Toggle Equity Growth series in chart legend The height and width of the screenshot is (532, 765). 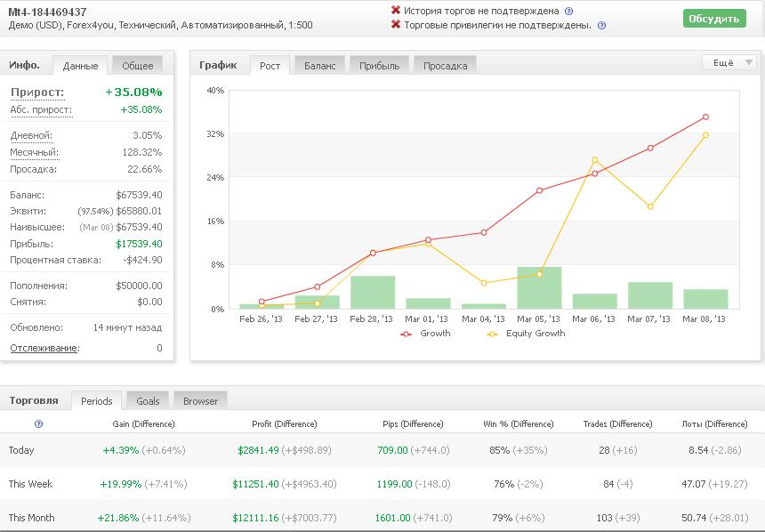[x=526, y=334]
